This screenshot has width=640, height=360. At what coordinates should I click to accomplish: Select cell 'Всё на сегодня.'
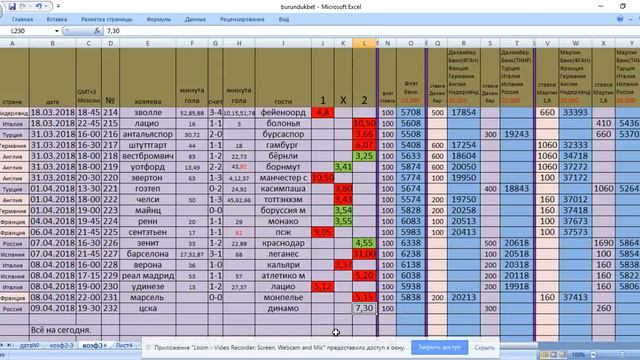[x=61, y=330]
